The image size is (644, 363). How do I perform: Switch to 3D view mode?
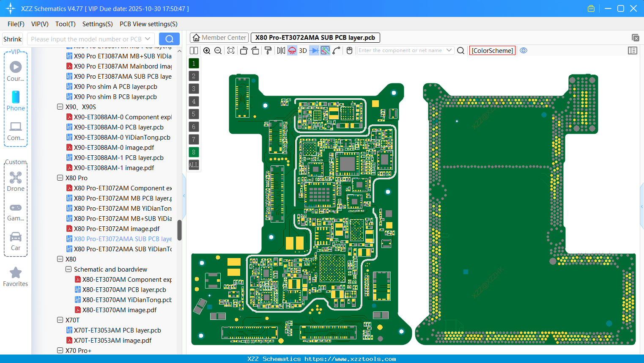tap(302, 50)
